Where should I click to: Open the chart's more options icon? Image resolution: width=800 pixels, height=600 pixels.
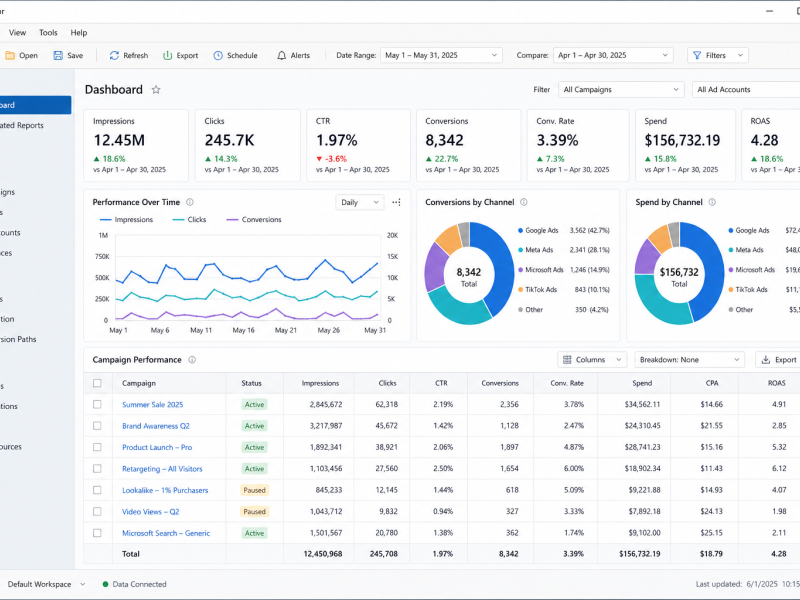tap(396, 202)
